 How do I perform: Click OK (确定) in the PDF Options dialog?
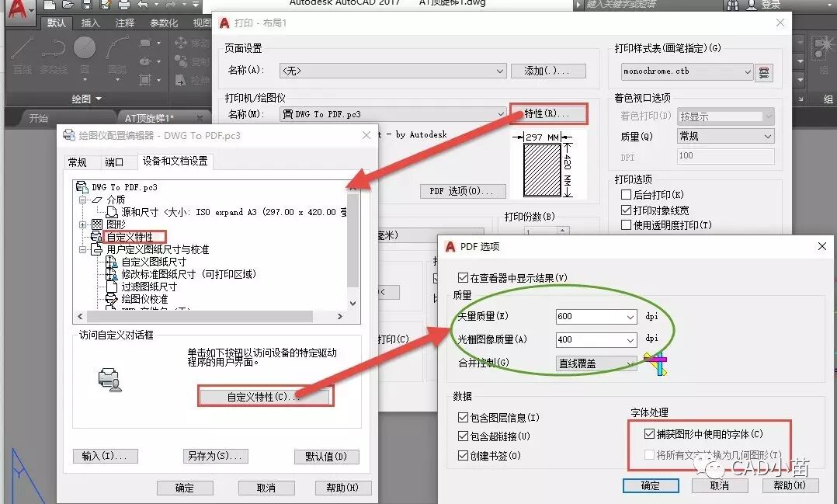(x=651, y=485)
